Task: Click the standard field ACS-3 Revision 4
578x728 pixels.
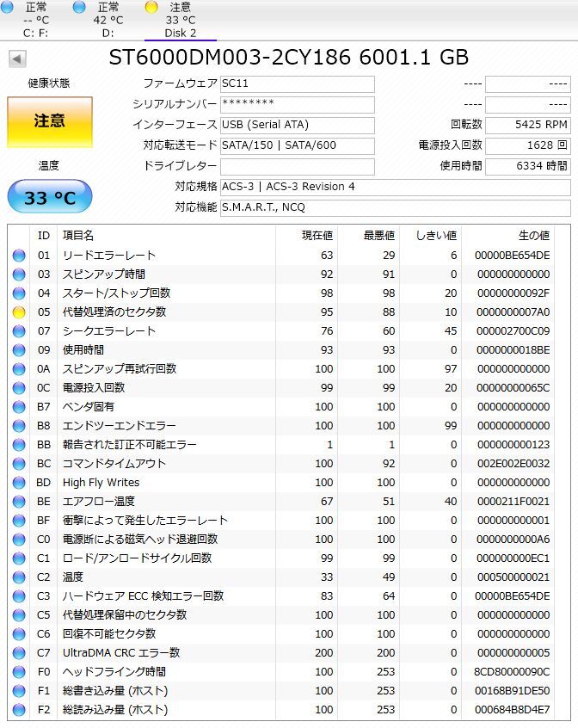Action: [x=396, y=187]
